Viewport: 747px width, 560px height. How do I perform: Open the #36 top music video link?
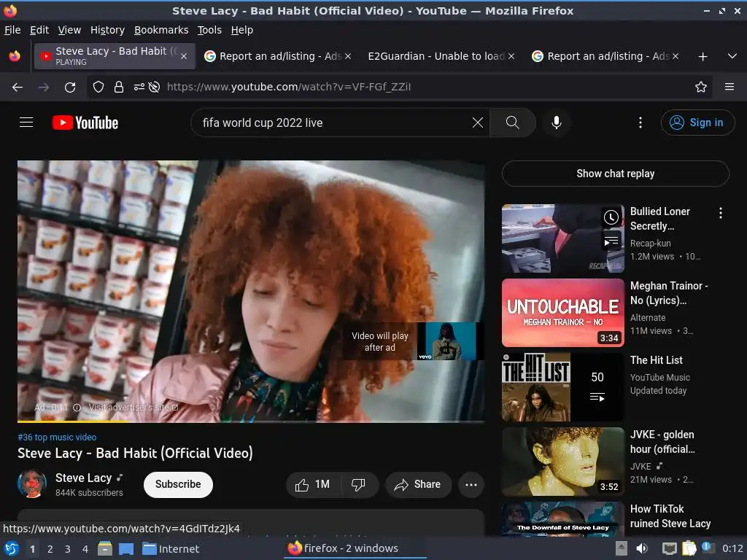point(57,437)
